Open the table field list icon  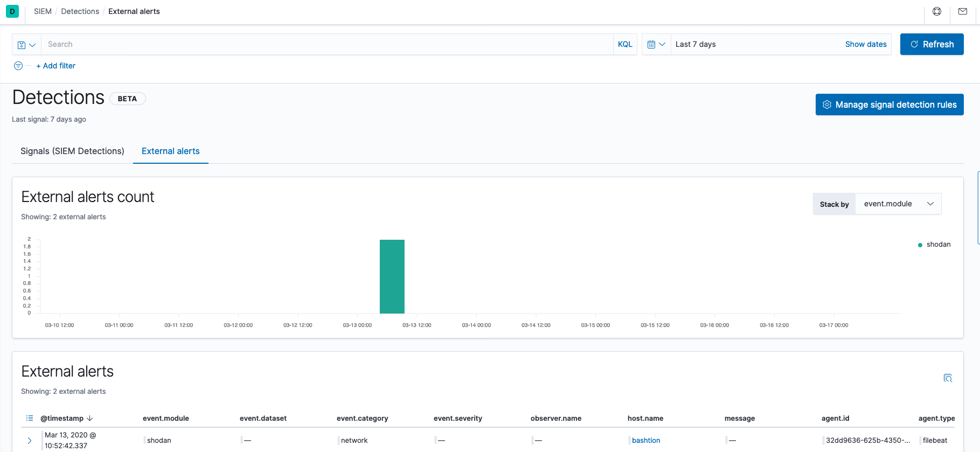30,418
